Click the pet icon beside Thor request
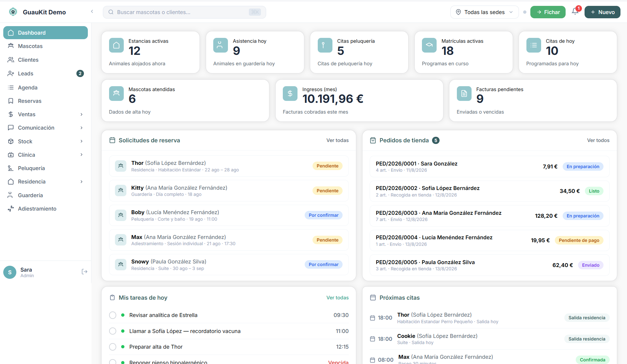Viewport: 627px width, 364px height. (121, 166)
